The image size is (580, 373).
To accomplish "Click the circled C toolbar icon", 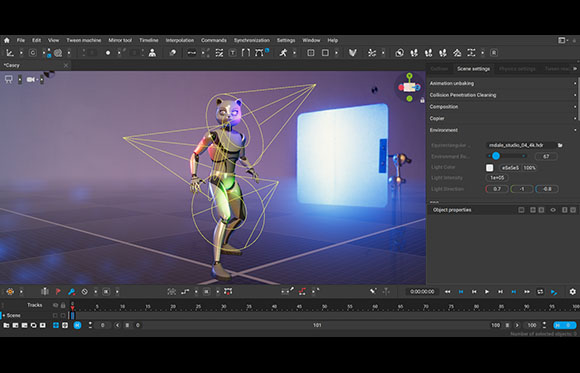I will [33, 53].
